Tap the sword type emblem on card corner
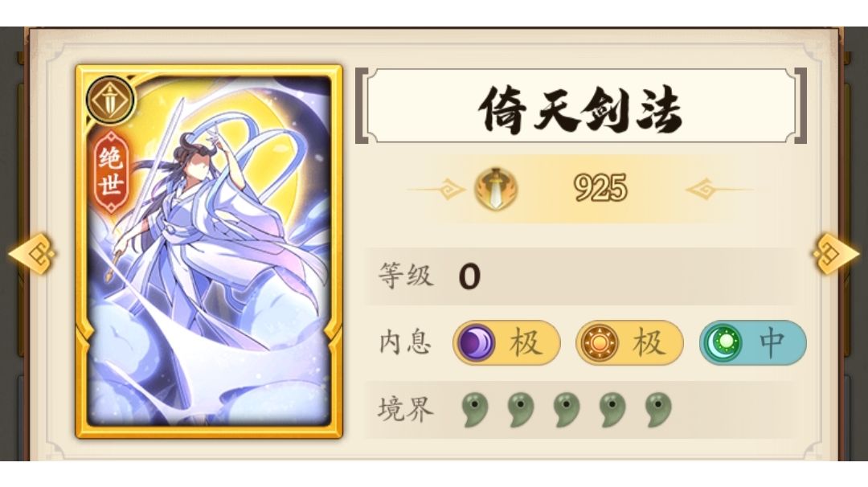The height and width of the screenshot is (487, 868). pos(111,100)
